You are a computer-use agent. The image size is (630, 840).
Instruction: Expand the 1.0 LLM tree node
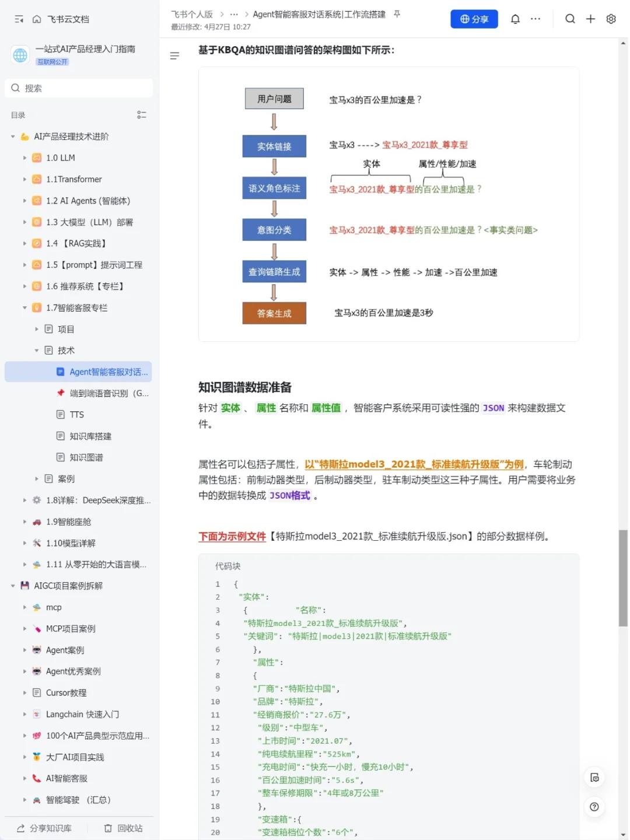point(24,158)
